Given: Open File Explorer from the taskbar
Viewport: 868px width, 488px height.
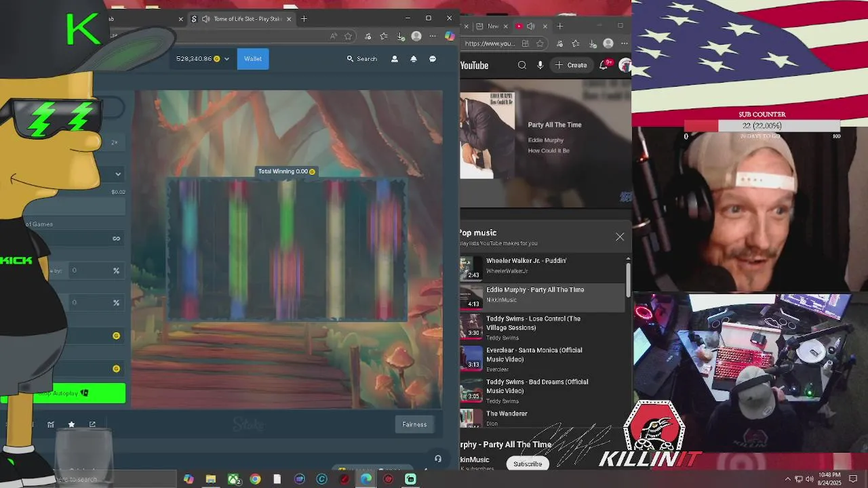Looking at the screenshot, I should (x=211, y=479).
